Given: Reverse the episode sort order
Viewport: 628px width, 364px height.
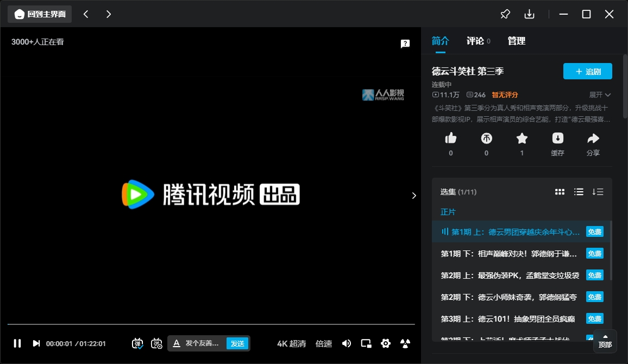Looking at the screenshot, I should pyautogui.click(x=598, y=192).
